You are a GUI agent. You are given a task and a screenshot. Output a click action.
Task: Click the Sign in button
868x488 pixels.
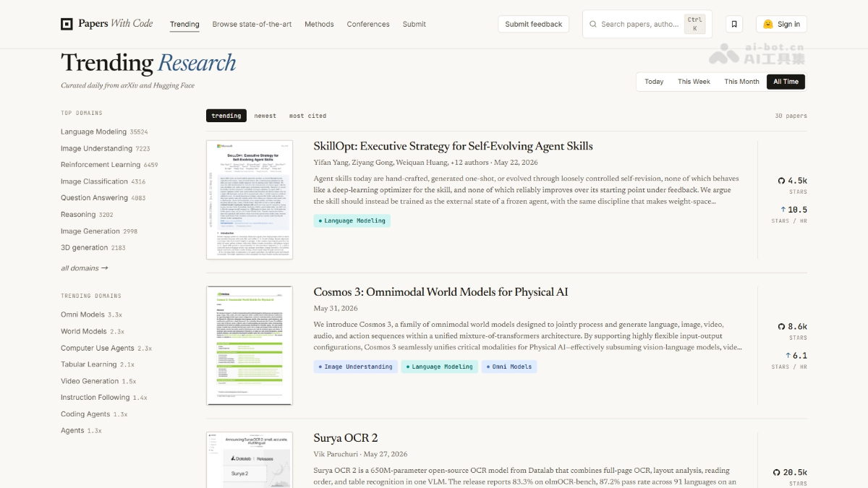click(x=781, y=24)
